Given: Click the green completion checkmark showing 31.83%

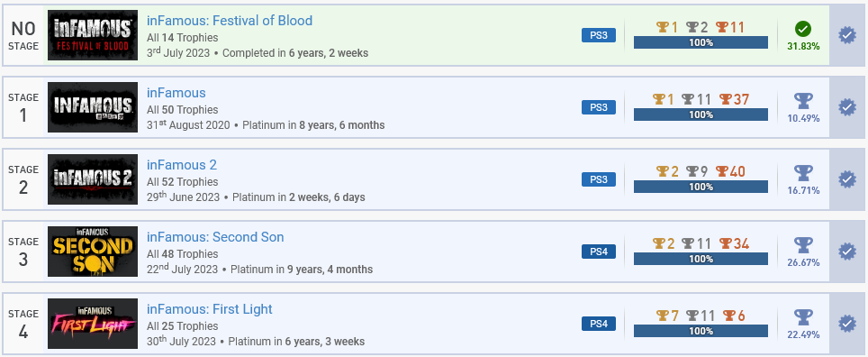Looking at the screenshot, I should click(803, 29).
